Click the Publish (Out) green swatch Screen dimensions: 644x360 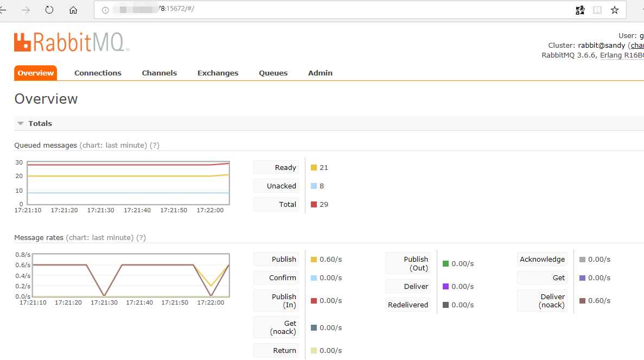coord(445,263)
